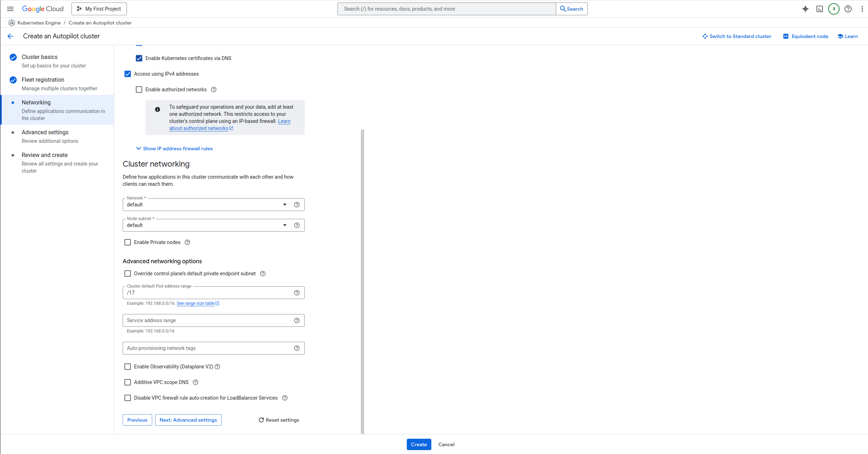Image resolution: width=868 pixels, height=454 pixels.
Task: Open the Gemini AI assistant
Action: (805, 9)
